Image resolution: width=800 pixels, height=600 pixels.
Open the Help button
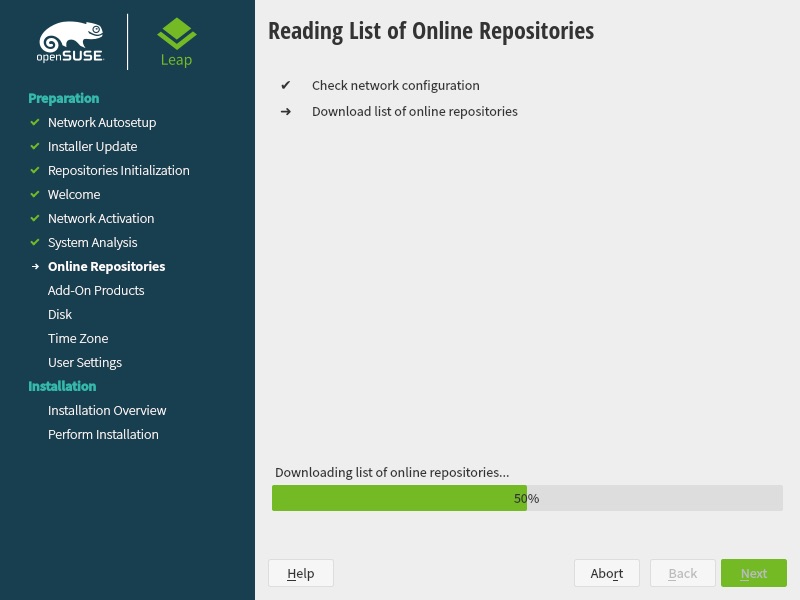[x=301, y=573]
